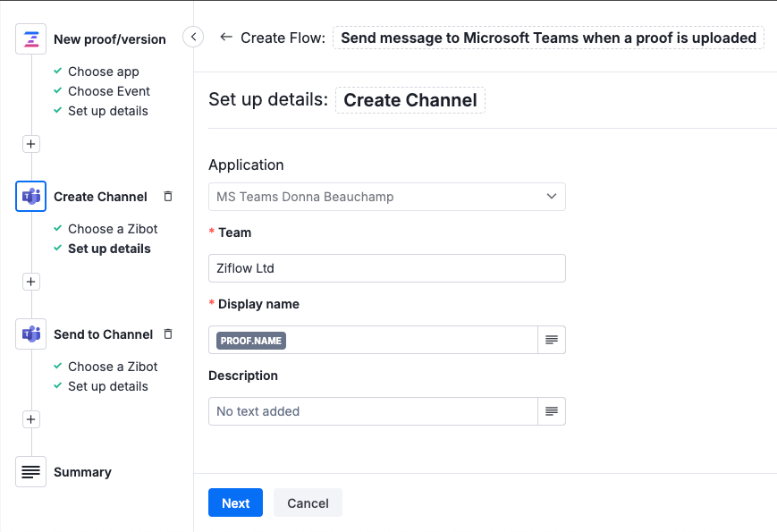Click the Cancel button

click(308, 502)
